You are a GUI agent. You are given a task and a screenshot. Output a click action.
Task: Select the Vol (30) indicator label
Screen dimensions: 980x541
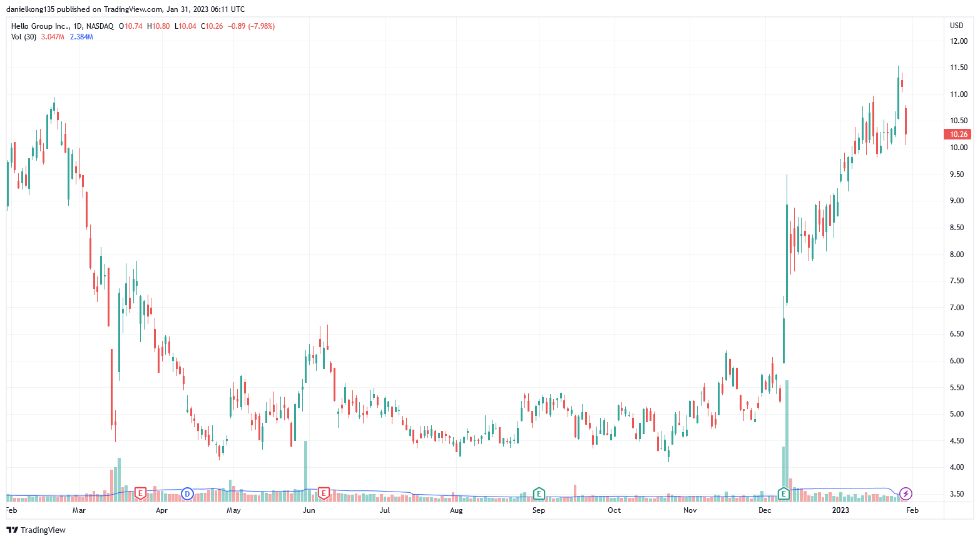coord(24,37)
